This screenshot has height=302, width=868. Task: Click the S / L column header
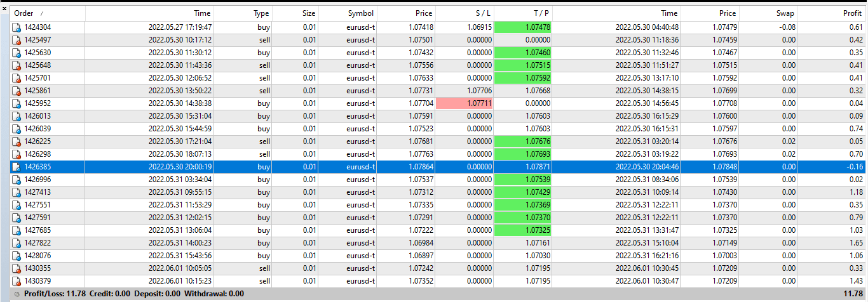[x=465, y=13]
